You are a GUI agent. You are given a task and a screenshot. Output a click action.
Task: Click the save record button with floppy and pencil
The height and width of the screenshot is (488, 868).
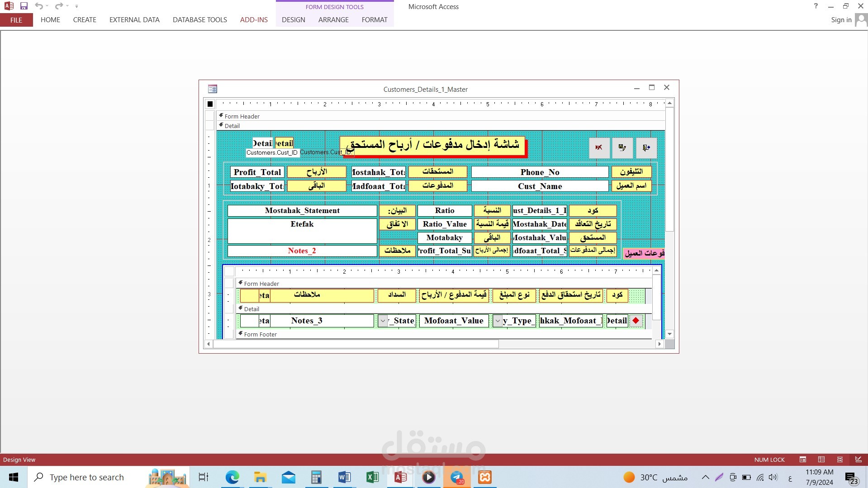coord(622,148)
